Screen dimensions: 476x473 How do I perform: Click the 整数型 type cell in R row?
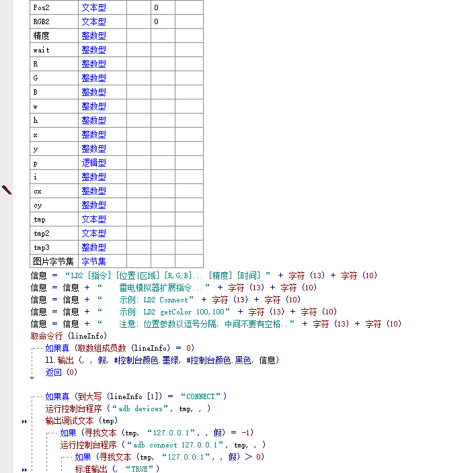click(102, 64)
